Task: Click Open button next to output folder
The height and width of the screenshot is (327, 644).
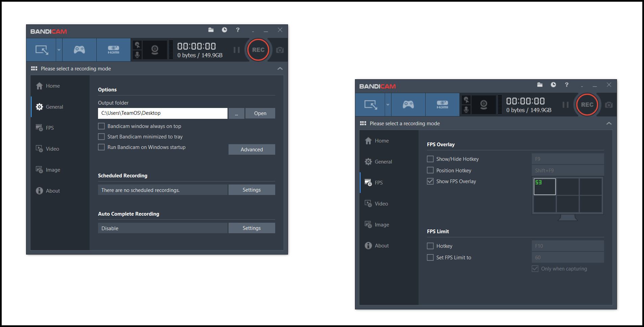Action: 260,113
